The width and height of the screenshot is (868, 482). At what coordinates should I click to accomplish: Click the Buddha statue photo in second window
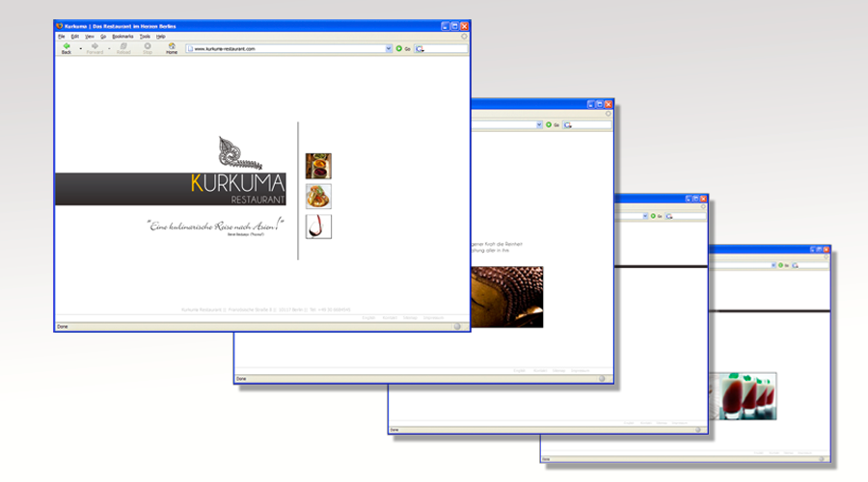[506, 297]
